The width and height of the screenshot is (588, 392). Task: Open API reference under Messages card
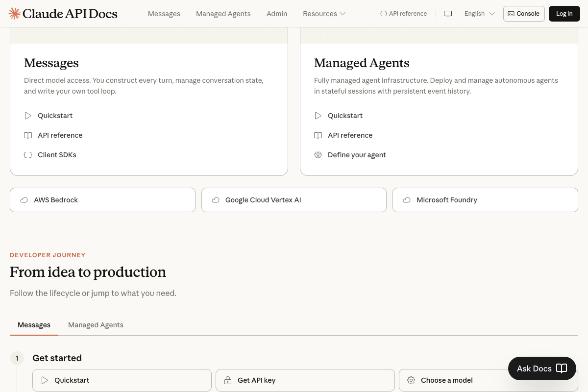60,135
